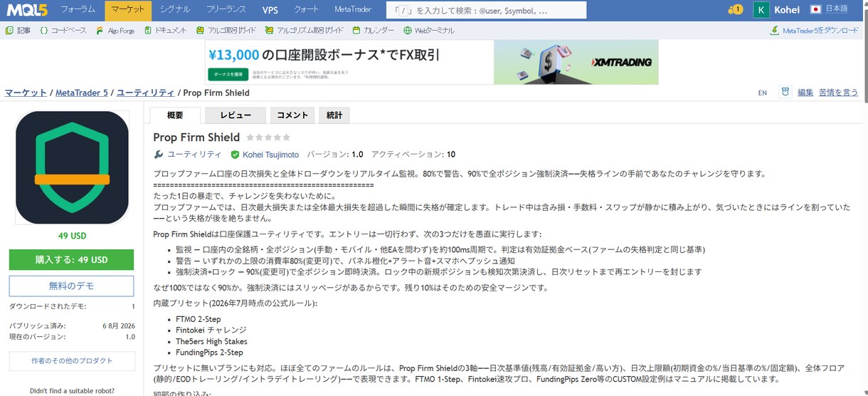Click the 無料のデモ button
The image size is (868, 396).
tap(71, 286)
